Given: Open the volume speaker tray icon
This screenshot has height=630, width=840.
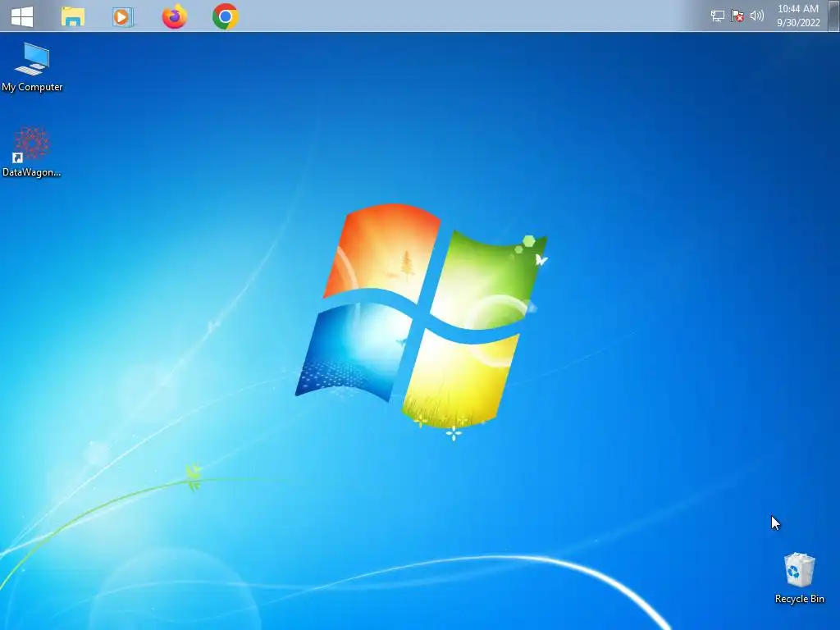Looking at the screenshot, I should click(x=756, y=16).
